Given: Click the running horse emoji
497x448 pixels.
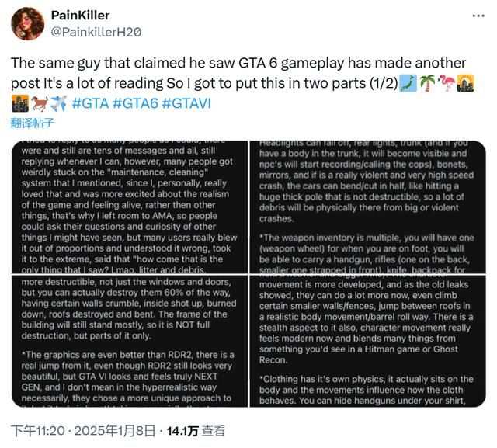Looking at the screenshot, I should 40,102.
